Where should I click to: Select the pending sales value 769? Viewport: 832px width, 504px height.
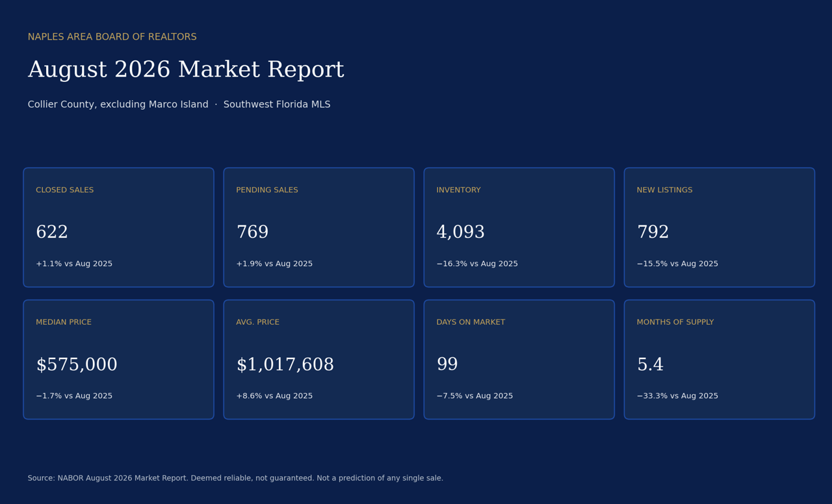(x=252, y=233)
